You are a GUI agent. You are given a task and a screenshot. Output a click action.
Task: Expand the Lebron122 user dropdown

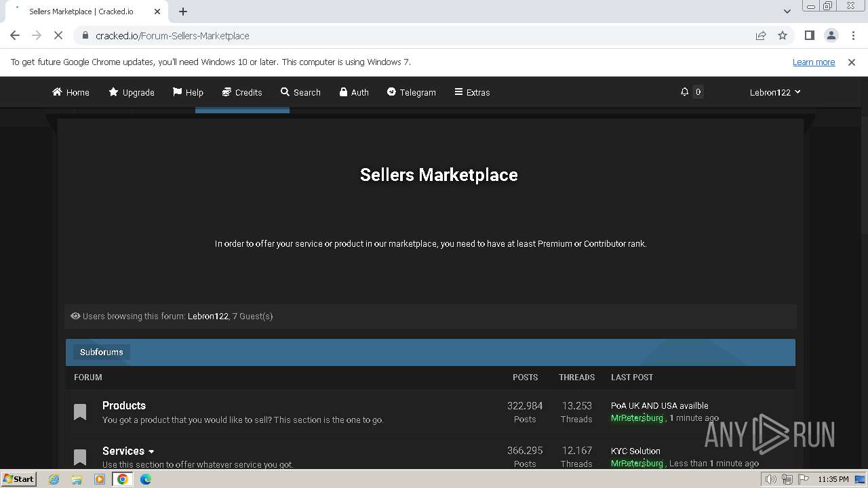coord(775,92)
